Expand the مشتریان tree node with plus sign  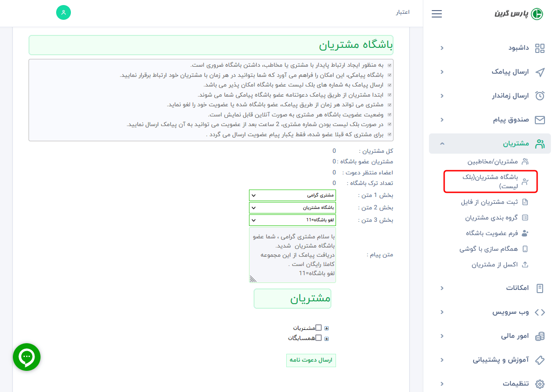click(x=327, y=327)
